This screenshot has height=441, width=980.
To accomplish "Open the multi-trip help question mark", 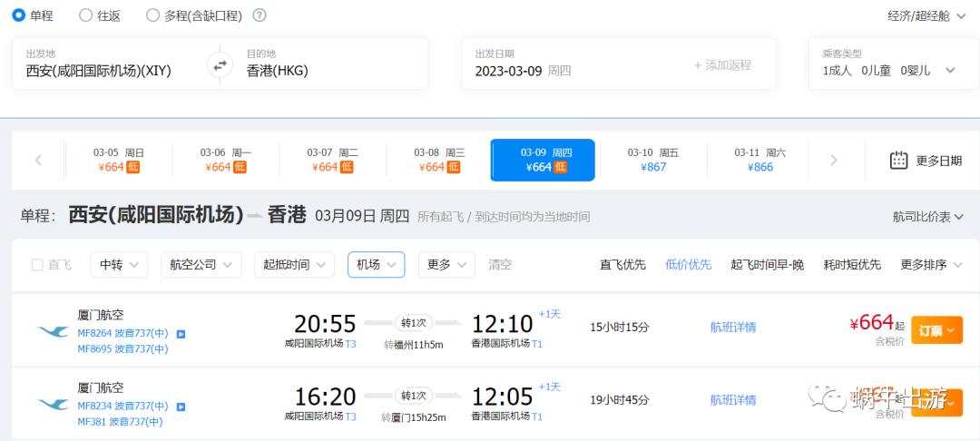I will pos(260,15).
